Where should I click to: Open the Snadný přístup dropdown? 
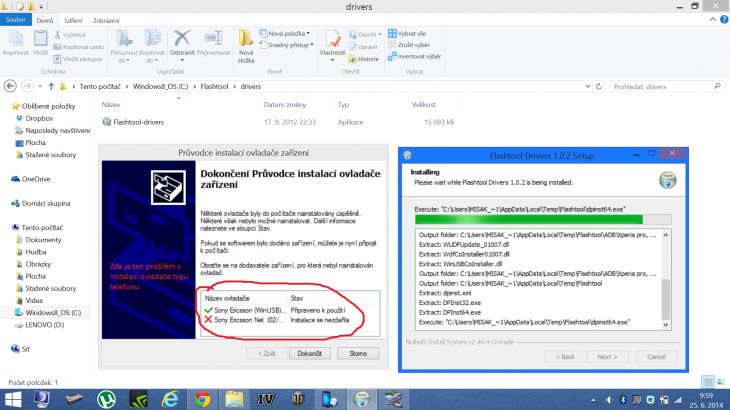tap(286, 45)
